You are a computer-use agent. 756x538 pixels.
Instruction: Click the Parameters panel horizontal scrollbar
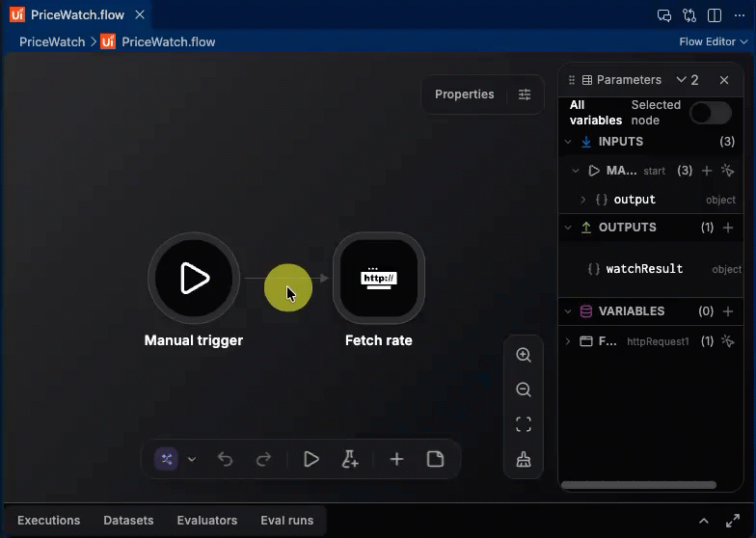pos(638,485)
